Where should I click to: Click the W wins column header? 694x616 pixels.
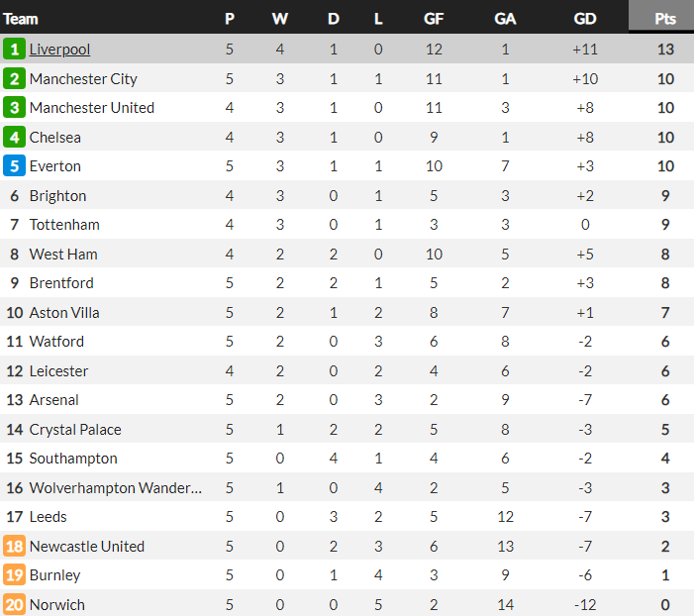[280, 19]
